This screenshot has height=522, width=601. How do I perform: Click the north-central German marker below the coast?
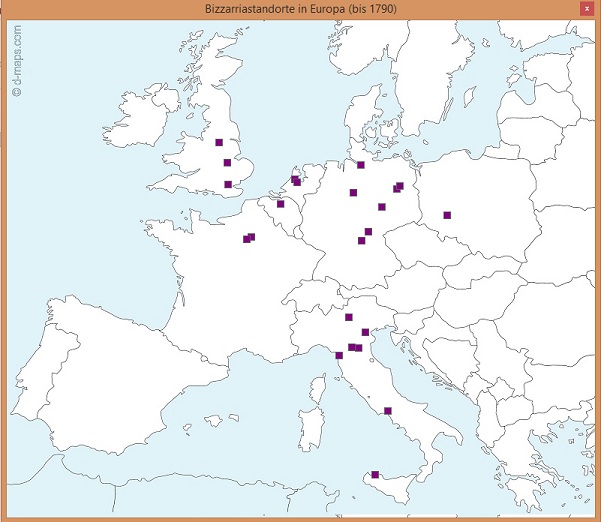(x=353, y=193)
